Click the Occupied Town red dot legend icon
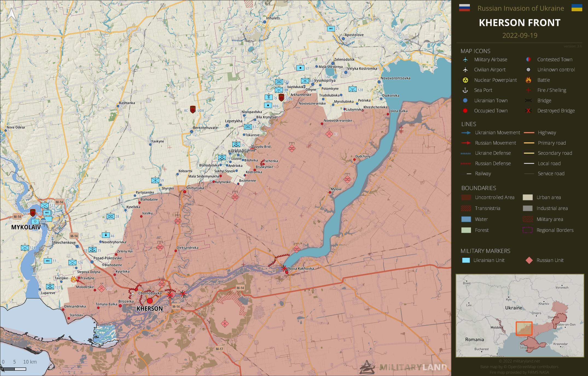 point(465,111)
